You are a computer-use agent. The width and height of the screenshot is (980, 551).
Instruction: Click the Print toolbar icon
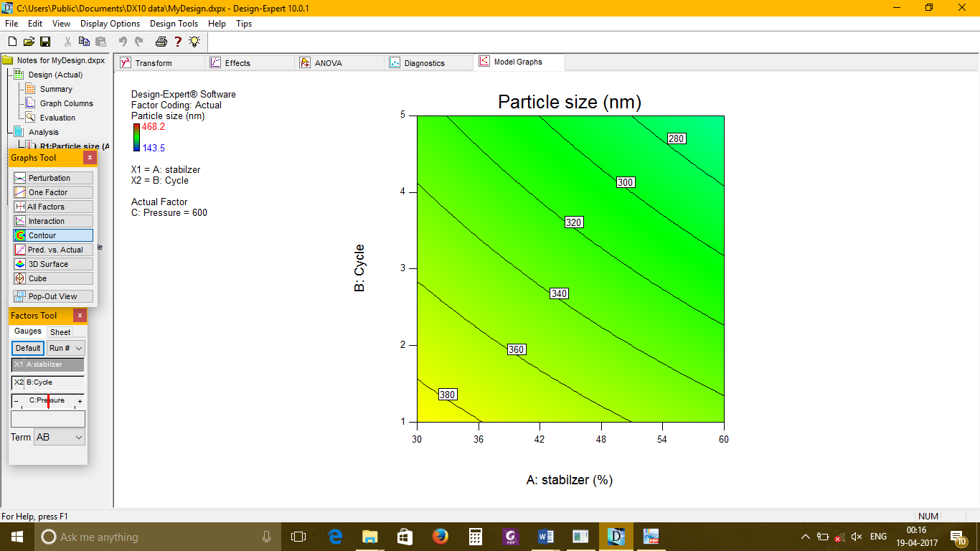point(161,42)
